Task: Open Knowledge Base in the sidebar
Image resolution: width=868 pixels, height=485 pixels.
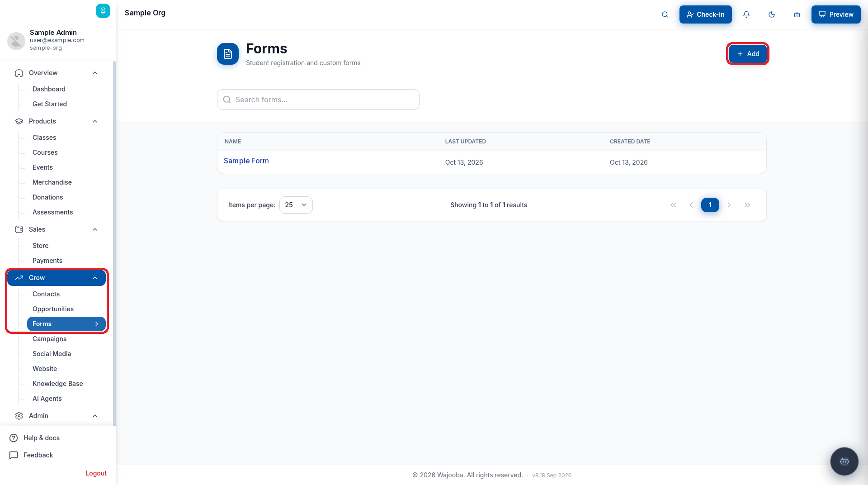Action: (x=58, y=384)
